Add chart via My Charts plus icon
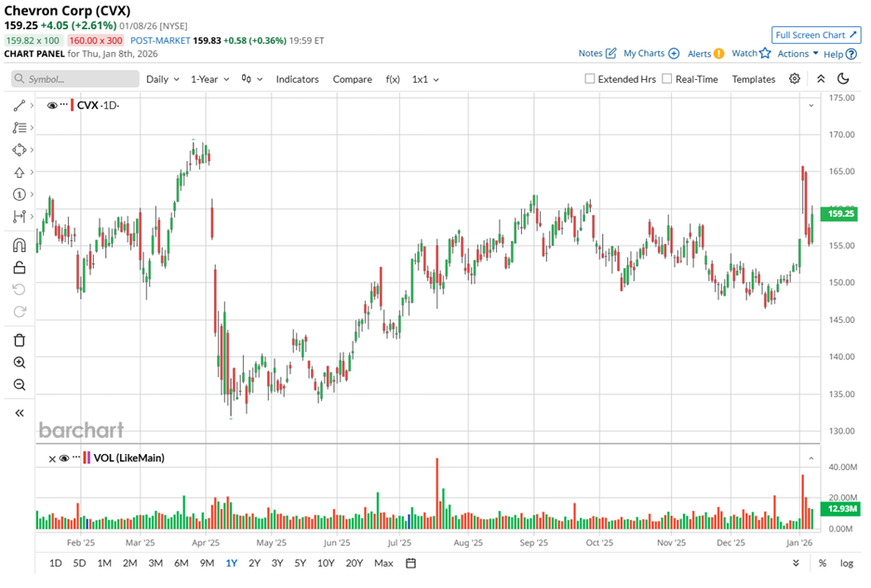 674,53
